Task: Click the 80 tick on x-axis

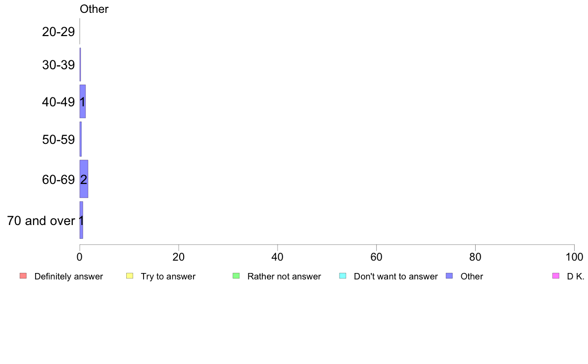Action: coord(475,257)
